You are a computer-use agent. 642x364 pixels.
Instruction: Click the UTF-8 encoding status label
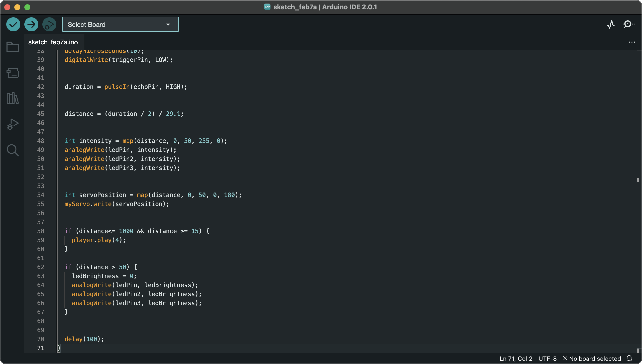(547, 358)
